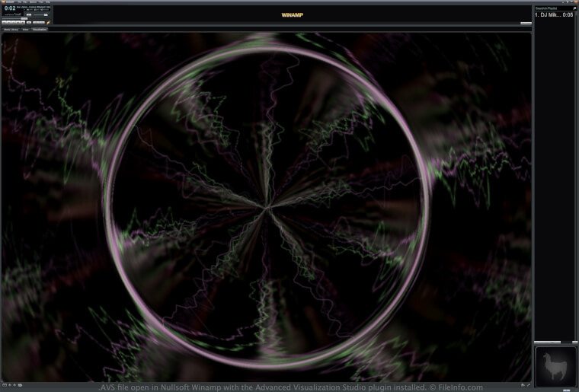Click the Winamp lightning bolt icon
The height and width of the screenshot is (392, 579).
[x=48, y=23]
